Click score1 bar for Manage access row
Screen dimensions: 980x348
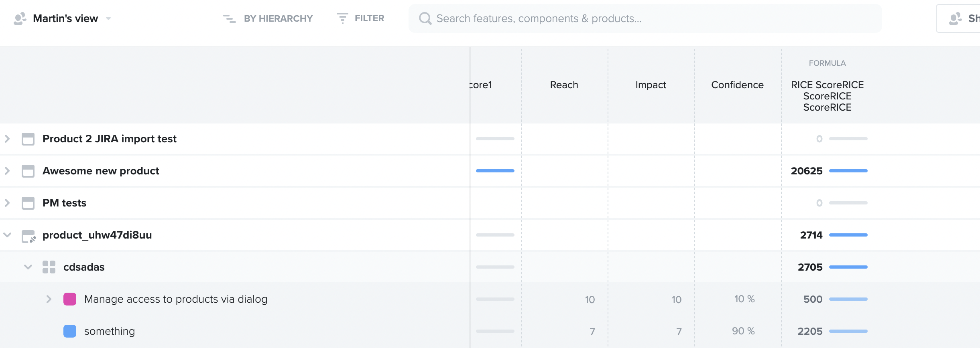[x=495, y=299]
